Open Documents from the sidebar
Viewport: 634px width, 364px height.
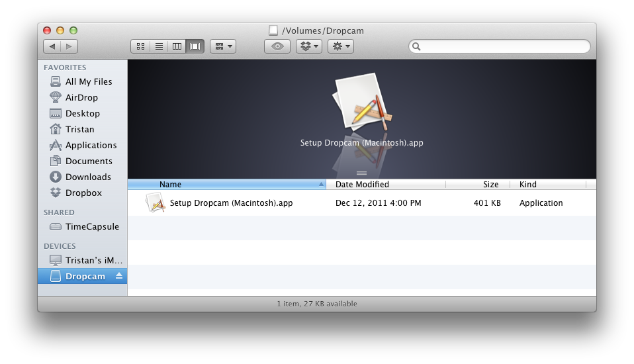[x=83, y=161]
